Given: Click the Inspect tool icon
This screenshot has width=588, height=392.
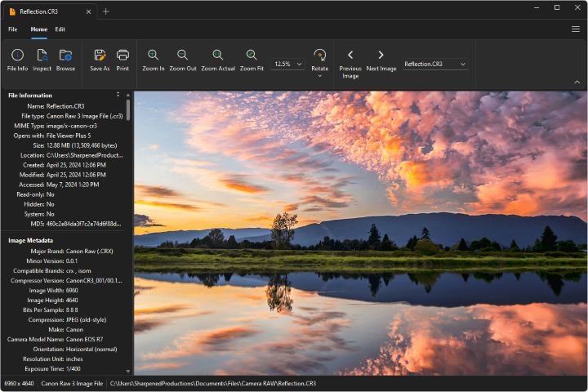Looking at the screenshot, I should [42, 56].
